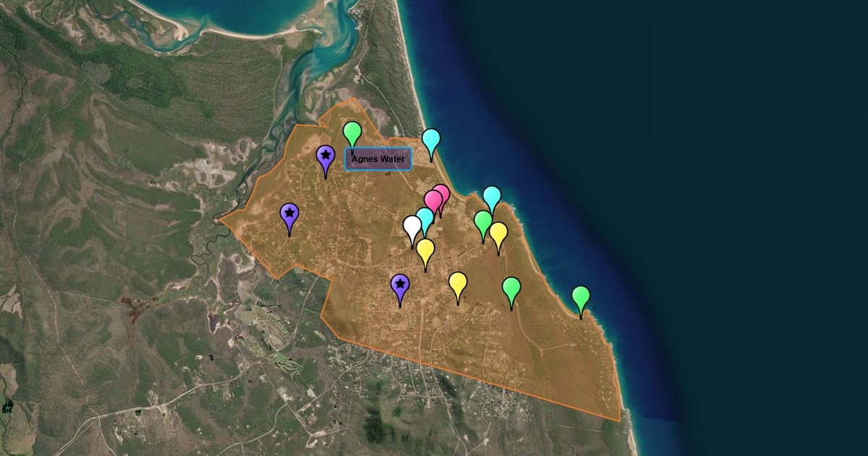Viewport: 868px width, 456px height.
Task: Select the easternmost green pin on the coast
Action: pos(581,297)
